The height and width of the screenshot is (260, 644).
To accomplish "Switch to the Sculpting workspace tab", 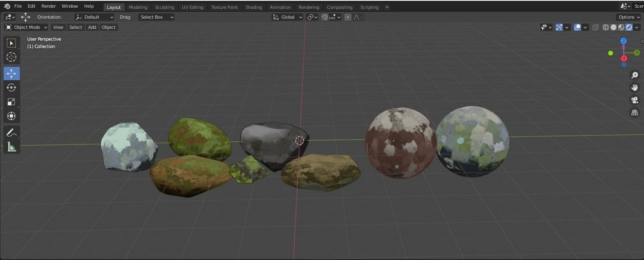I will (x=164, y=7).
